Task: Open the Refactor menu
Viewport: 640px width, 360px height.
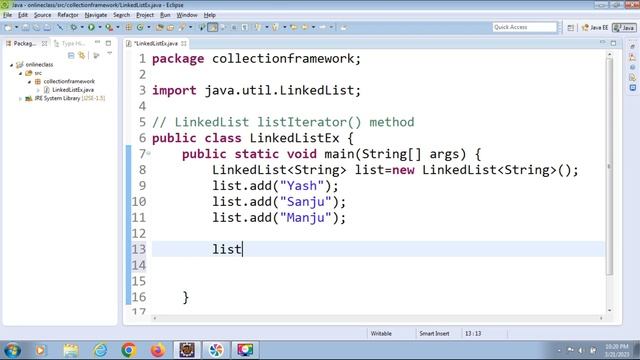Action: tap(68, 15)
